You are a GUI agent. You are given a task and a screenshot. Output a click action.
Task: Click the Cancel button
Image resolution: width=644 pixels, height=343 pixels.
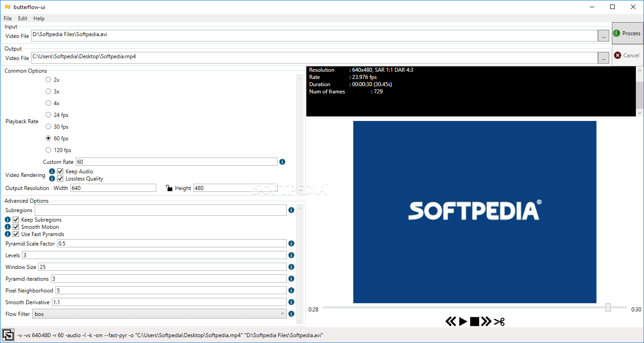pos(627,56)
